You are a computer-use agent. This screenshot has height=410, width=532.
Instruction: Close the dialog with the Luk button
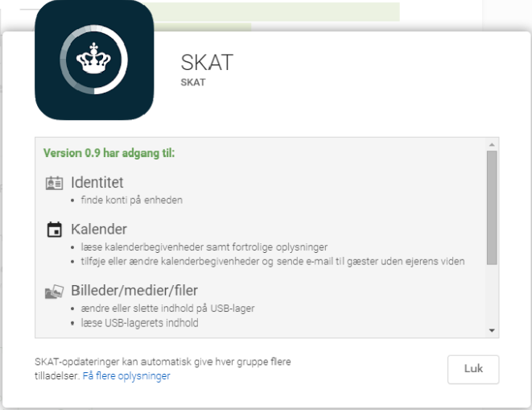click(x=473, y=369)
